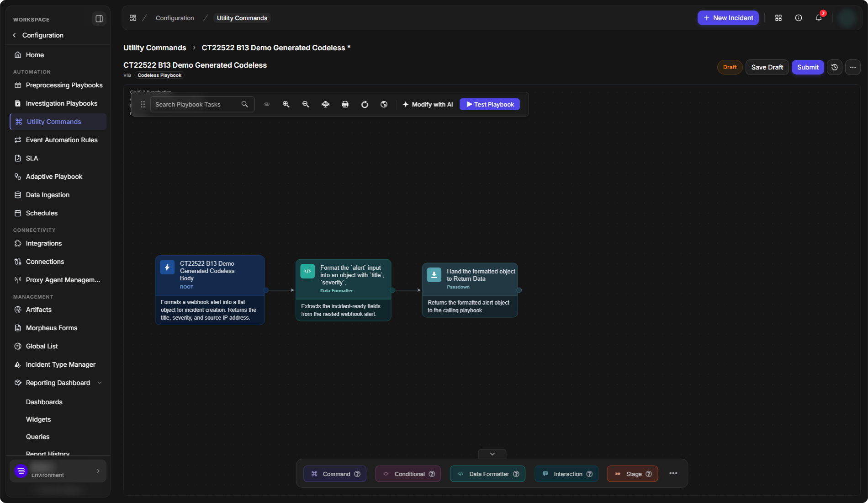Click the fit-to-screen canvas icon
Image resolution: width=868 pixels, height=503 pixels.
point(325,104)
